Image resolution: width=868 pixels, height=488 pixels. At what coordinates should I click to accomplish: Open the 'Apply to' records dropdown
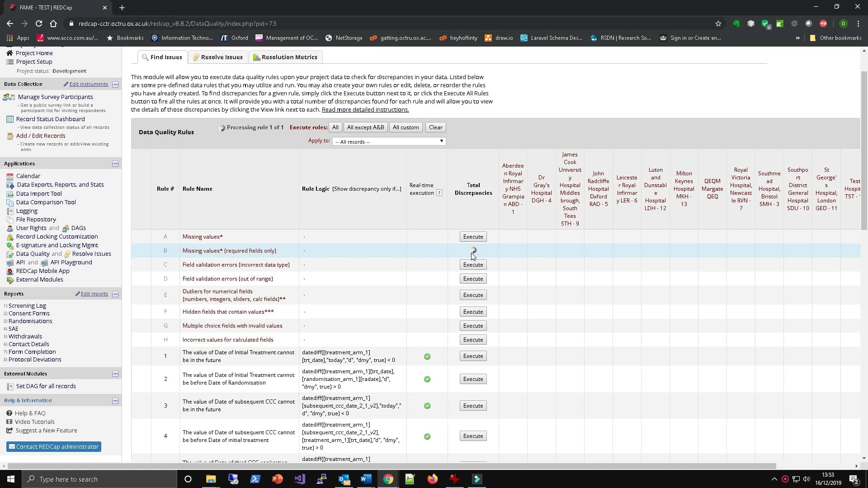388,141
